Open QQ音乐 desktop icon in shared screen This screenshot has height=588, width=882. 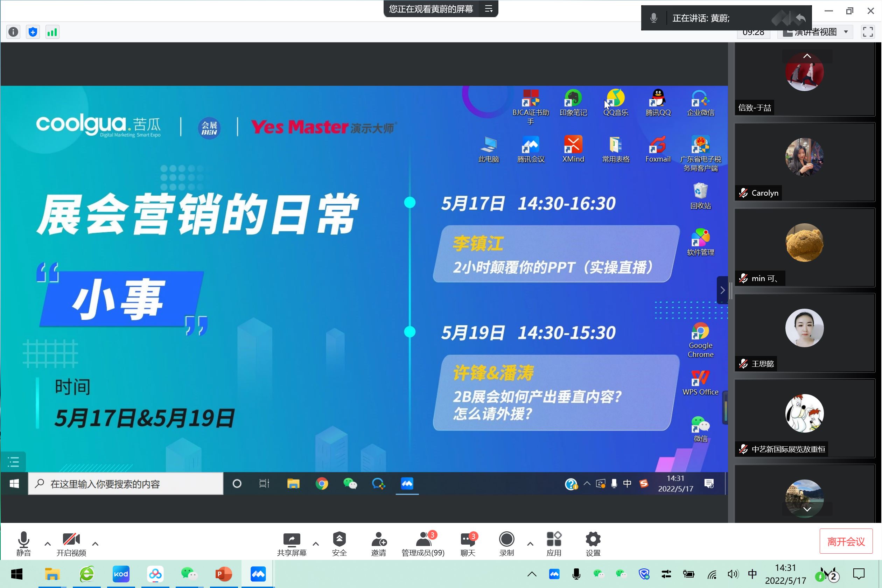click(x=615, y=103)
